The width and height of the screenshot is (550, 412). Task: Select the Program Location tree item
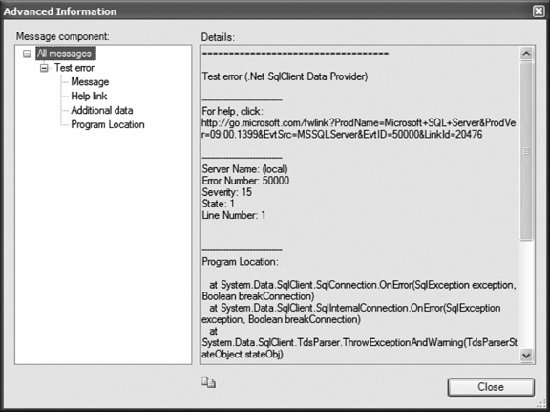point(108,124)
